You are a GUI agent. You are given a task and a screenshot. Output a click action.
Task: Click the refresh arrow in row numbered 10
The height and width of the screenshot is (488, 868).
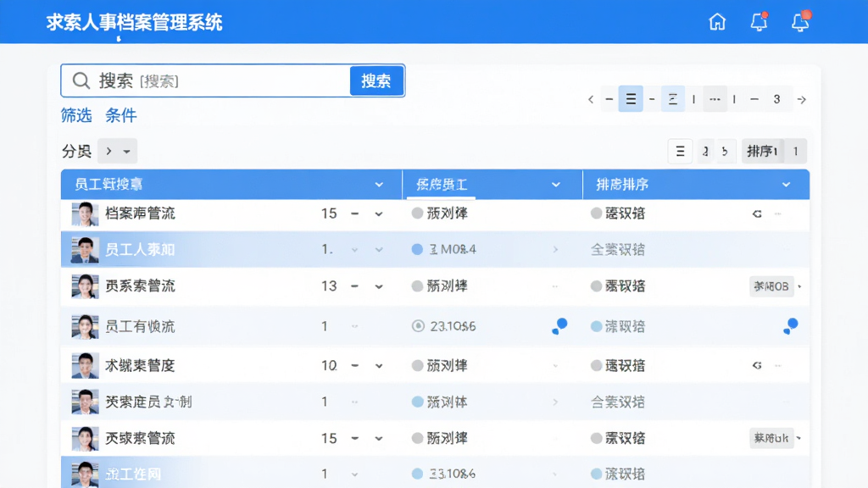click(x=757, y=365)
